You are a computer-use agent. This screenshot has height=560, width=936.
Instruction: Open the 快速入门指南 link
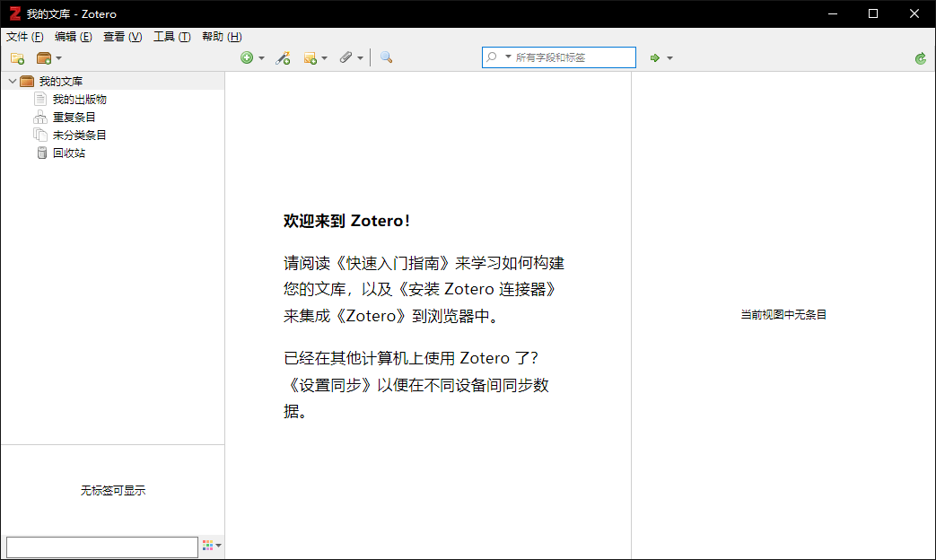click(393, 263)
